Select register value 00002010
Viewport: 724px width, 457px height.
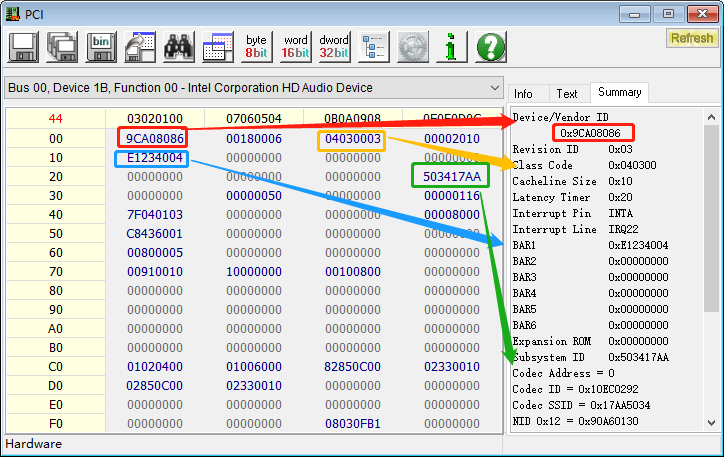[452, 138]
